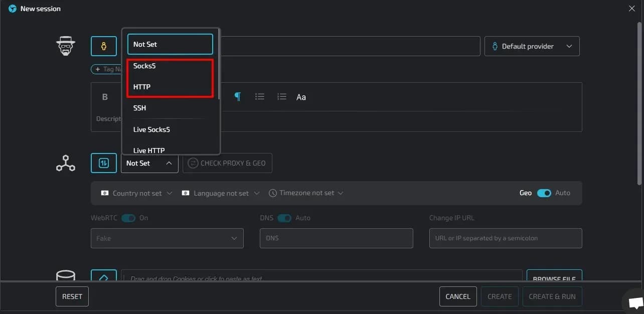The width and height of the screenshot is (644, 314).
Task: Enable Geo Auto mode
Action: pos(544,193)
